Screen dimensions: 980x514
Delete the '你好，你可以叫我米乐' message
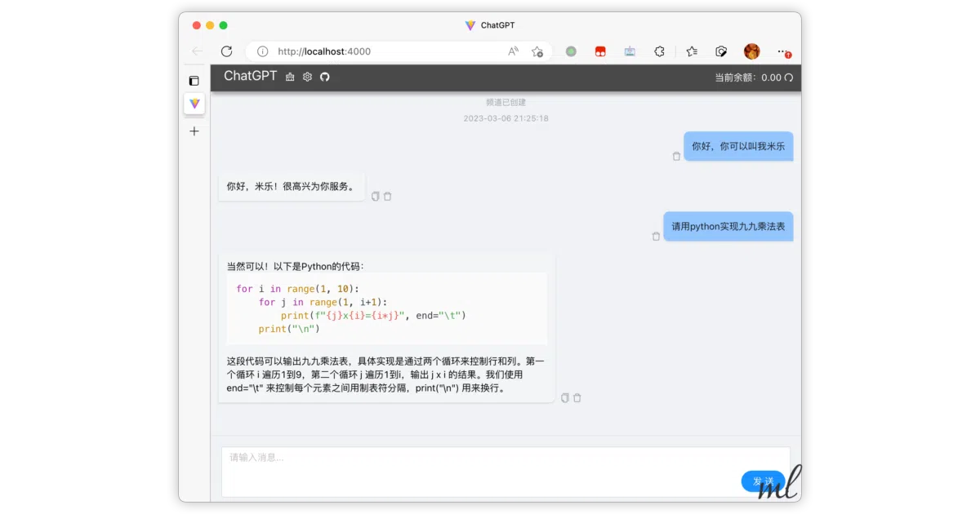point(676,156)
